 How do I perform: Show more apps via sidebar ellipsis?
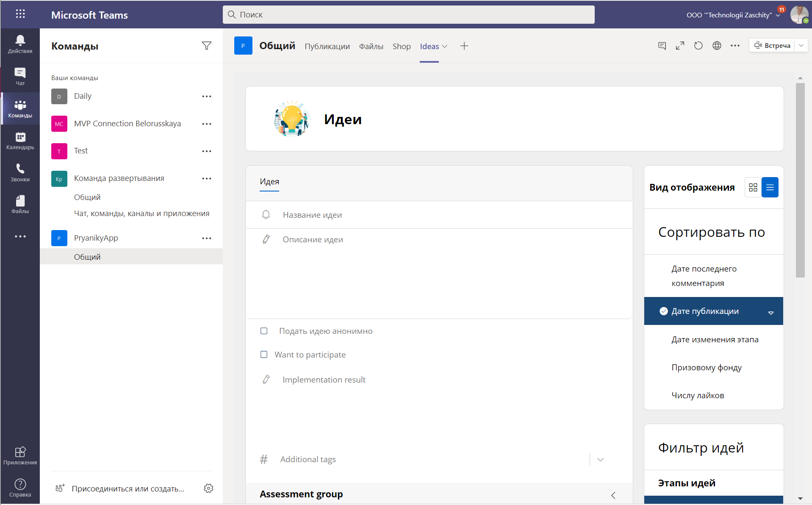pyautogui.click(x=20, y=236)
